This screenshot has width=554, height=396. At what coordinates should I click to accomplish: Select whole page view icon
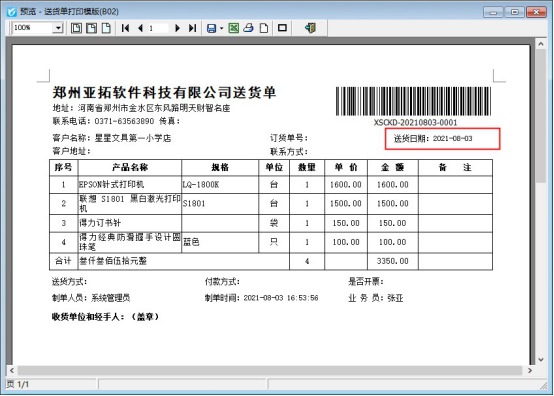[x=76, y=28]
